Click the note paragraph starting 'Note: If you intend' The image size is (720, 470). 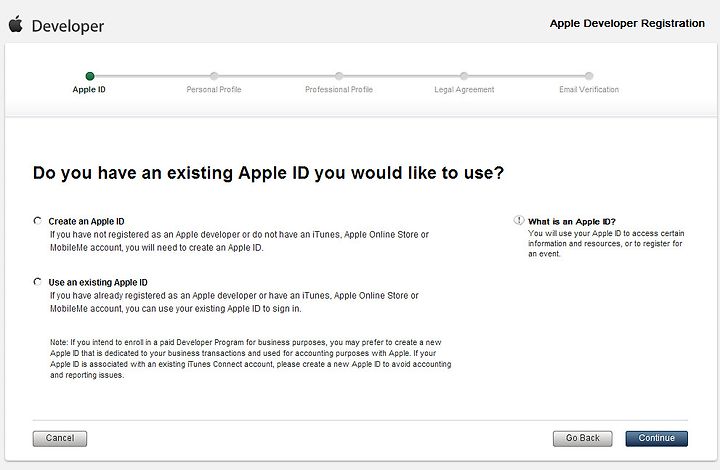[x=250, y=358]
